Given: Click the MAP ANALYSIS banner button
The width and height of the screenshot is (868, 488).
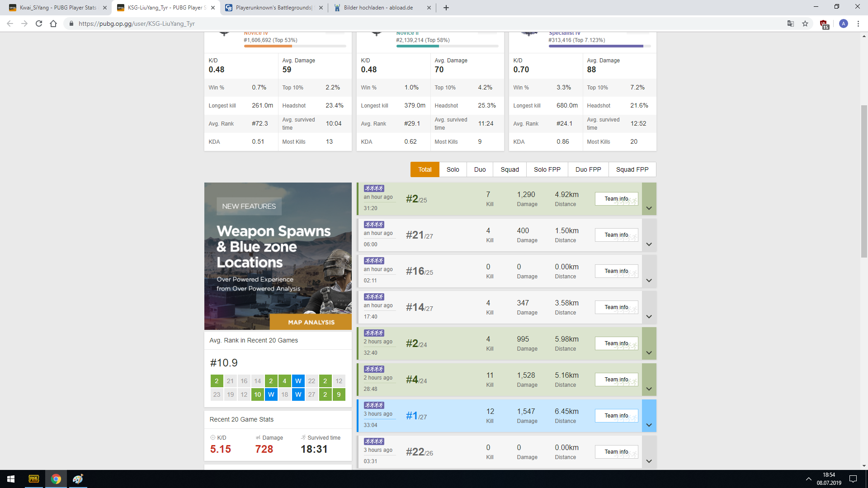Looking at the screenshot, I should [x=311, y=322].
